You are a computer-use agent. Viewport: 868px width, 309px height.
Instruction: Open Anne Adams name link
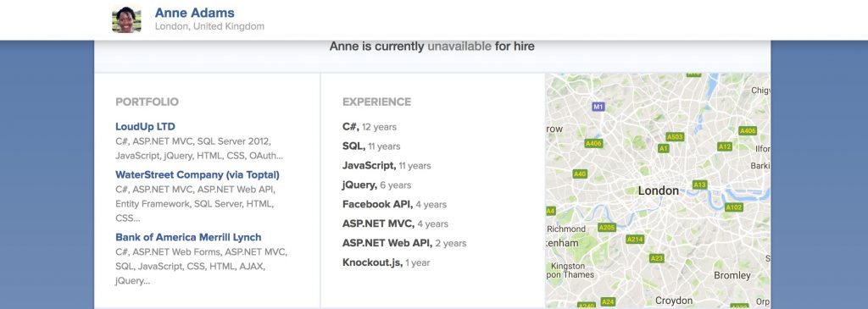[194, 13]
